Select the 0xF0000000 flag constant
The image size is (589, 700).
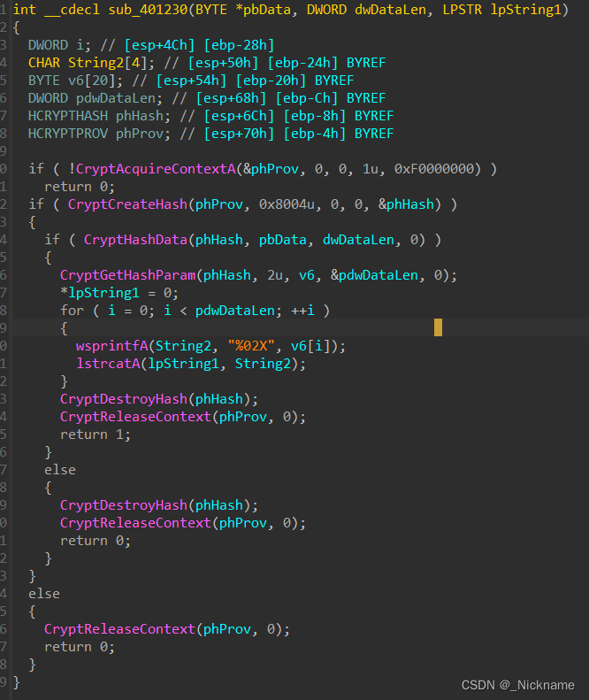[x=434, y=169]
